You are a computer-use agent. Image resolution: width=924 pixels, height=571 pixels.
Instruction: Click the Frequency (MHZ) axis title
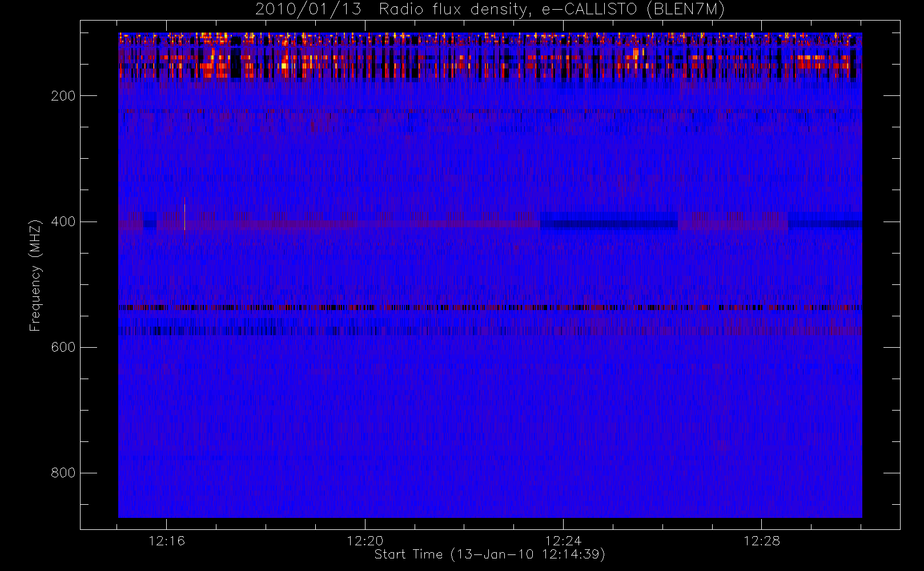click(35, 275)
